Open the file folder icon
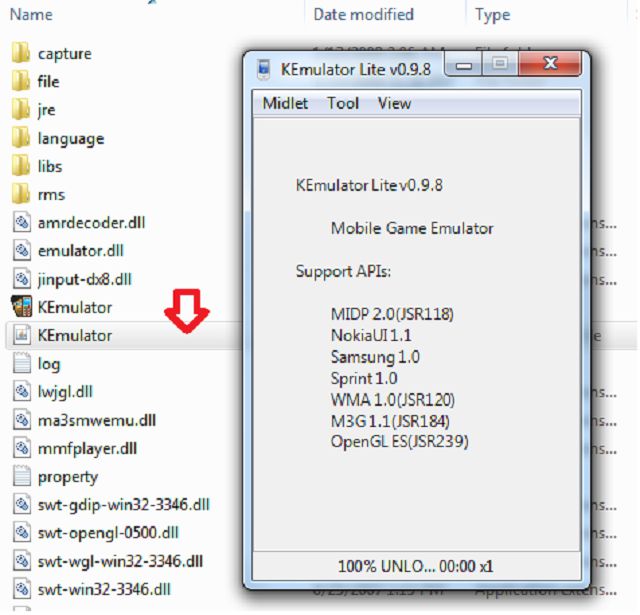The height and width of the screenshot is (615, 640). coord(21,81)
